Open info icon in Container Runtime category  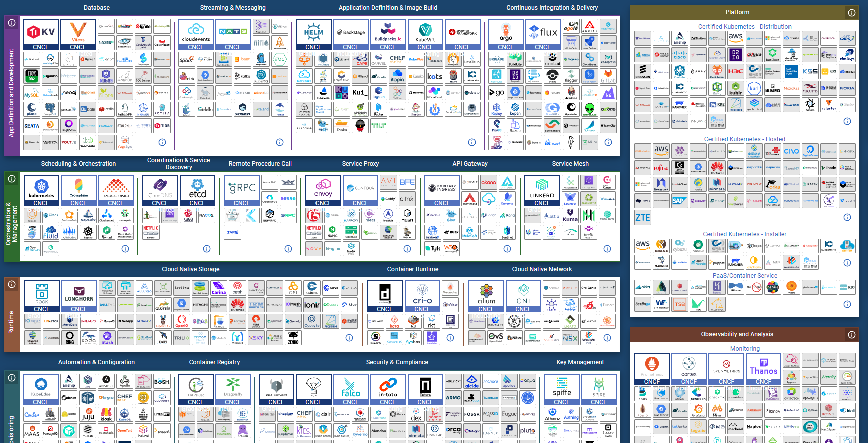450,338
